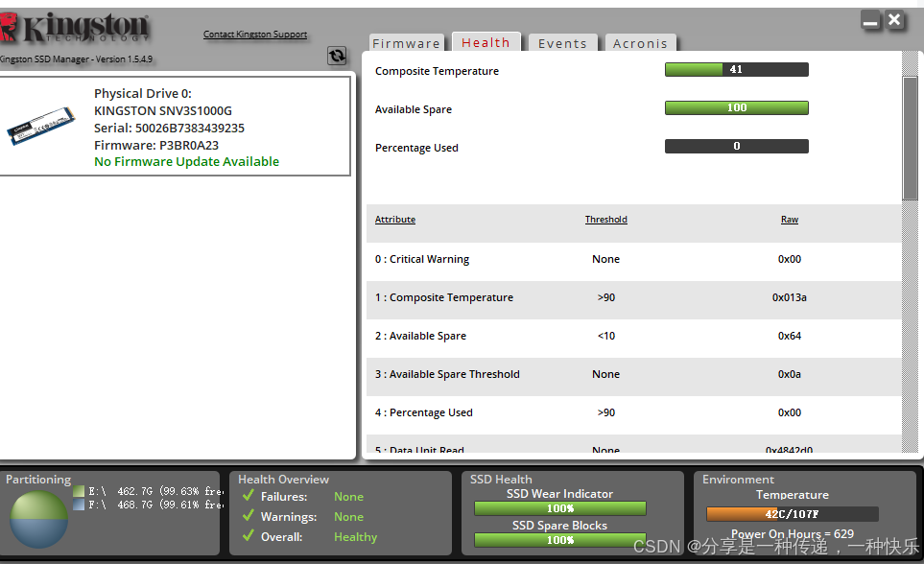
Task: Switch to the Firmware tab
Action: click(x=407, y=43)
